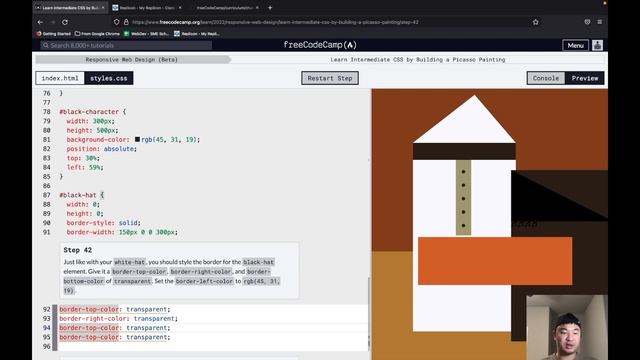Screen dimensions: 640x360
Task: Open the WebDev - SME bookmark
Action: click(x=147, y=34)
